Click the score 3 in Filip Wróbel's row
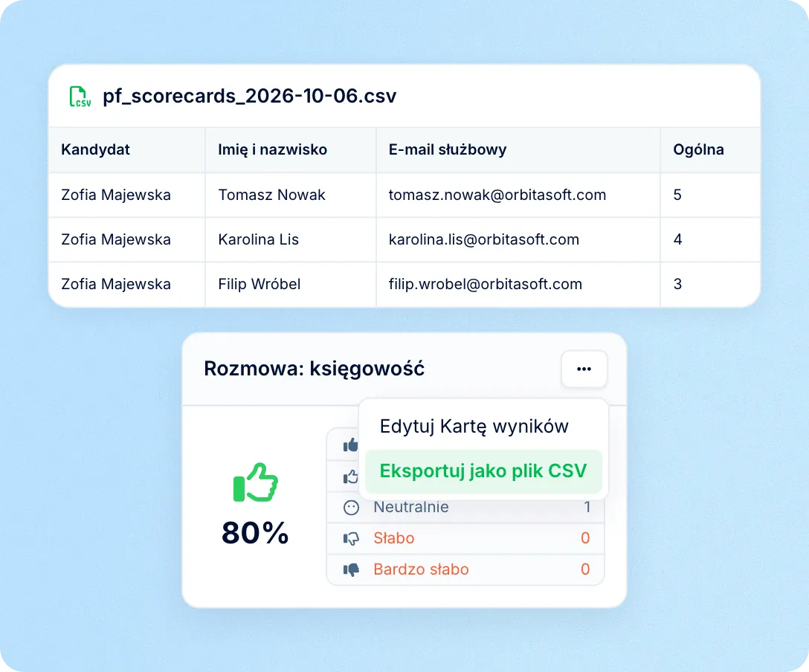 click(677, 284)
